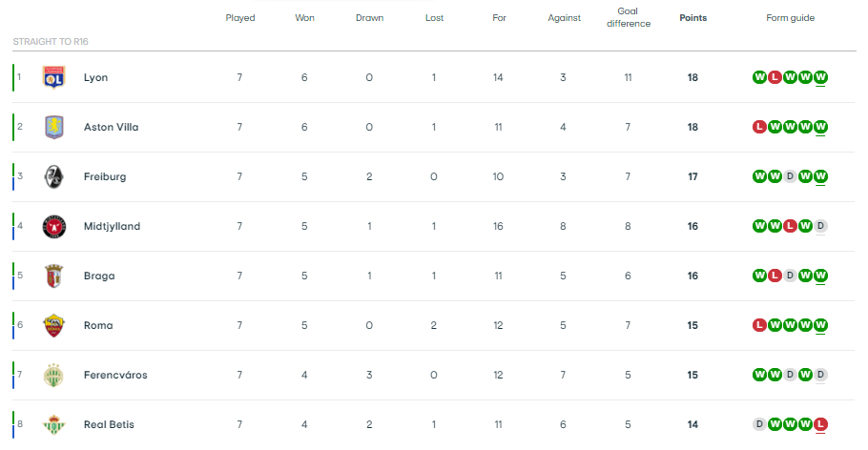Click the Roma club crest icon
The height and width of the screenshot is (450, 868).
tap(54, 325)
